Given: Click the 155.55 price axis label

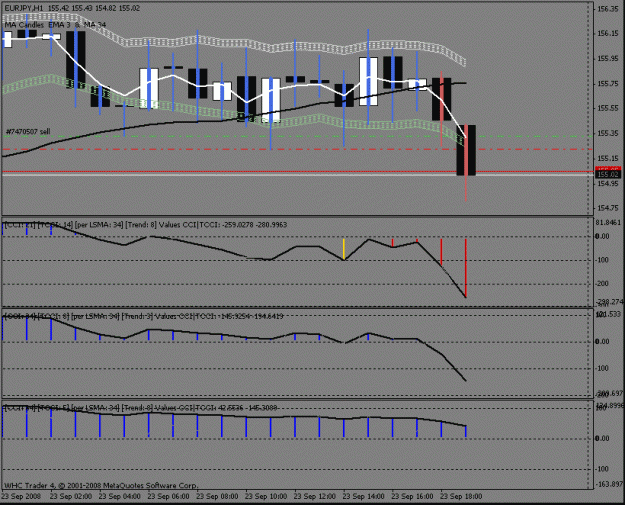Looking at the screenshot, I should 607,108.
